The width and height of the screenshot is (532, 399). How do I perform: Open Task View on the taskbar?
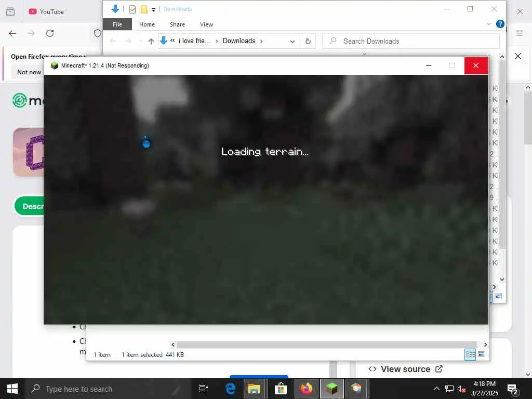point(203,389)
